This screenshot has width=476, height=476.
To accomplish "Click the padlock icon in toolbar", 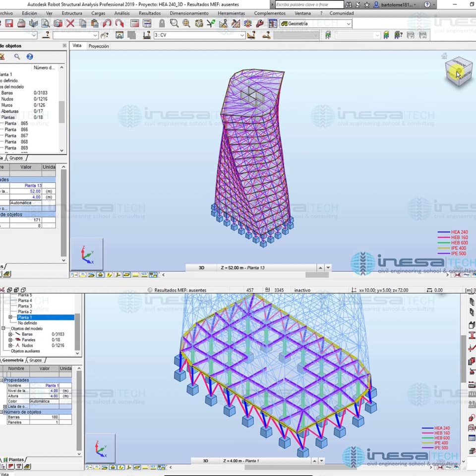I will (162, 23).
